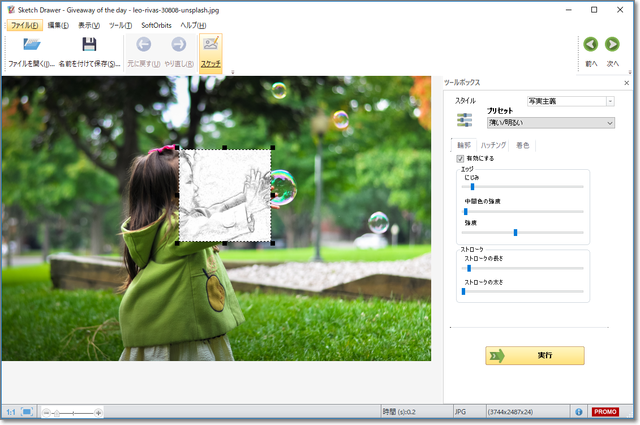Open the ファイル menu

pyautogui.click(x=25, y=24)
